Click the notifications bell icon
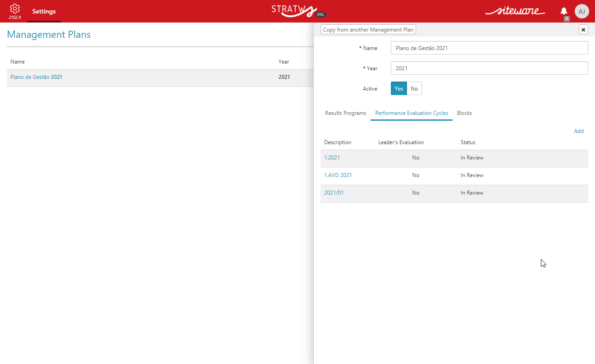595x364 pixels. click(563, 11)
